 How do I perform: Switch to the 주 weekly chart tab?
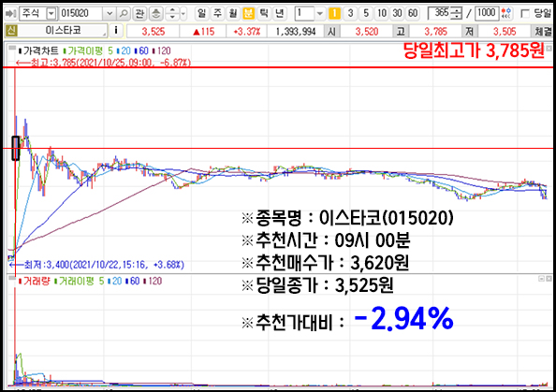click(217, 13)
